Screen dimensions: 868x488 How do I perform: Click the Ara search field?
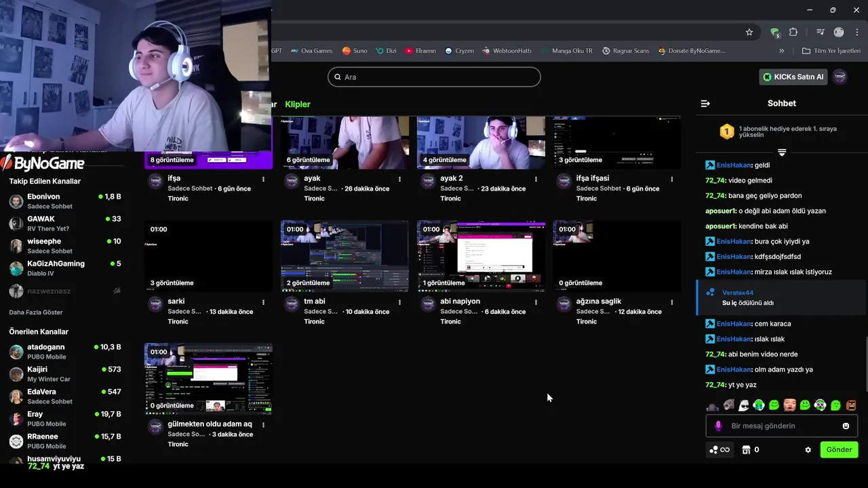[434, 77]
